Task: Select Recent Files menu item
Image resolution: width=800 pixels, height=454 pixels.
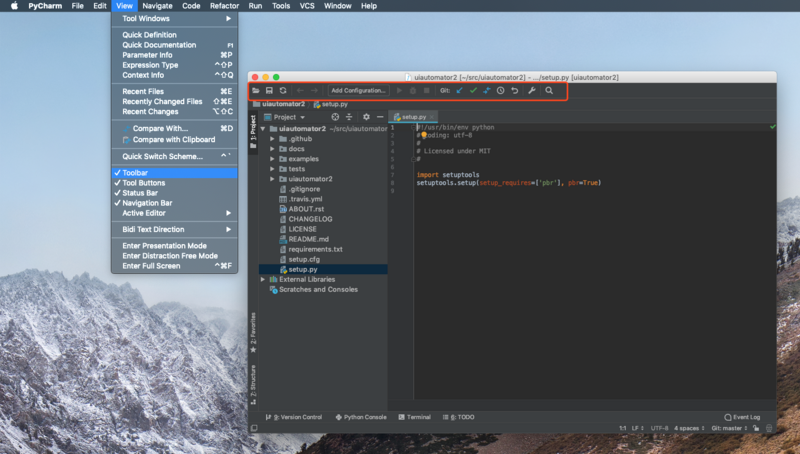Action: tap(174, 91)
